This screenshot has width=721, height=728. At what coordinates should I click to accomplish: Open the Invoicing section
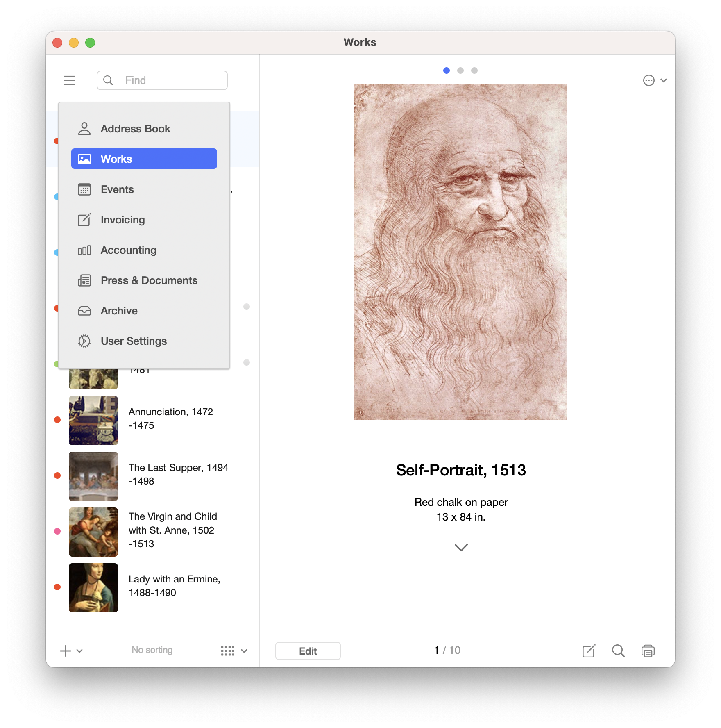pyautogui.click(x=122, y=220)
